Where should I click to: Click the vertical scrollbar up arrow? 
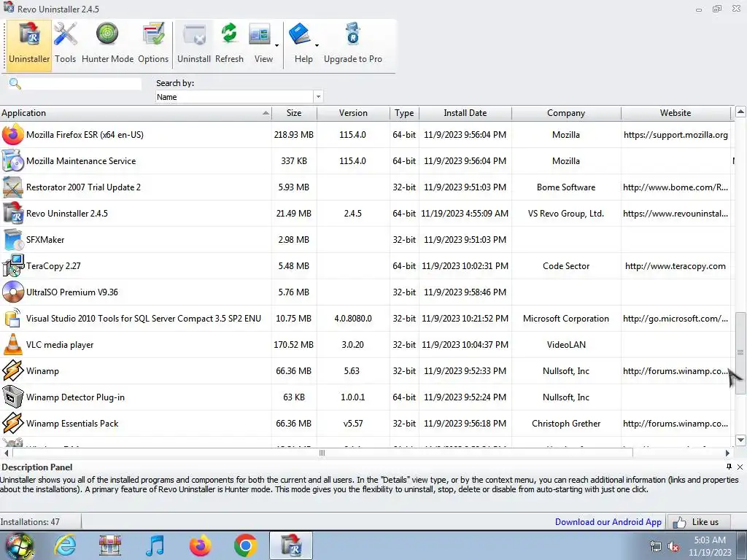coord(740,112)
